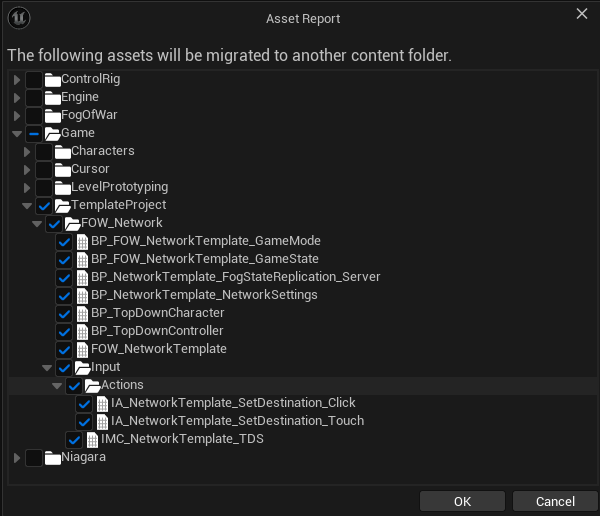Expand the Engine tree node

17,98
